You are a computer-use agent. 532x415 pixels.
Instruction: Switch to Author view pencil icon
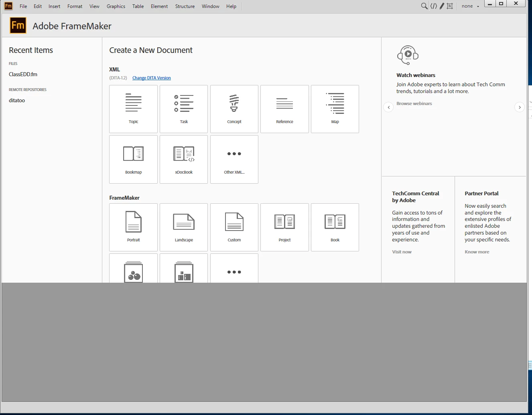coord(442,6)
